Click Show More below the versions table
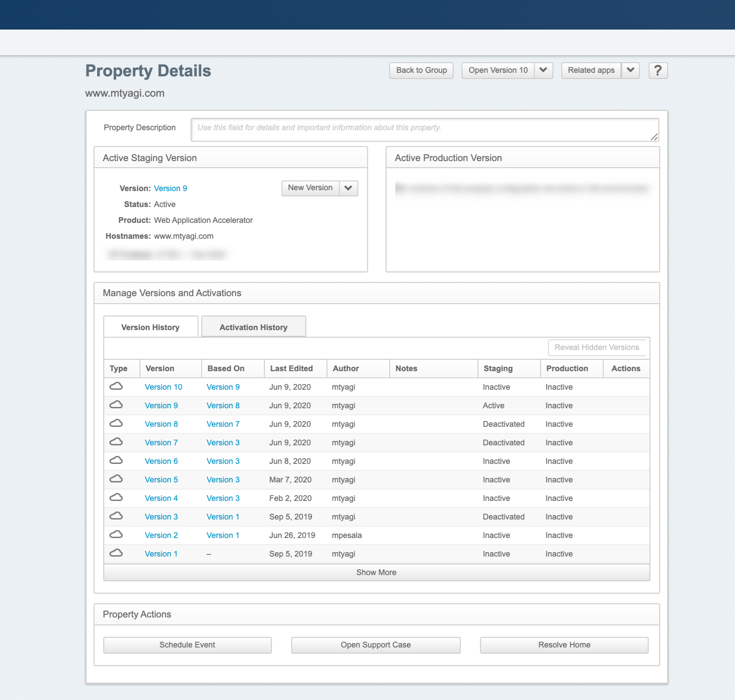Screen dimensions: 735x700 (376, 572)
